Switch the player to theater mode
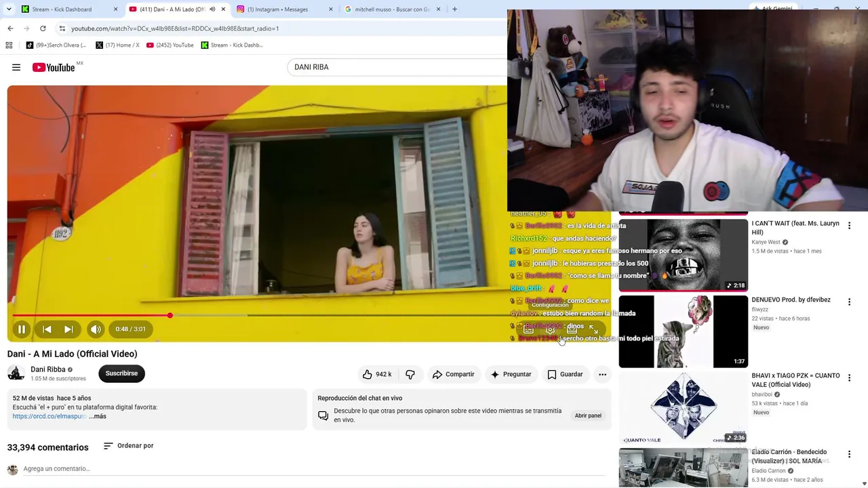The image size is (868, 488). [572, 329]
